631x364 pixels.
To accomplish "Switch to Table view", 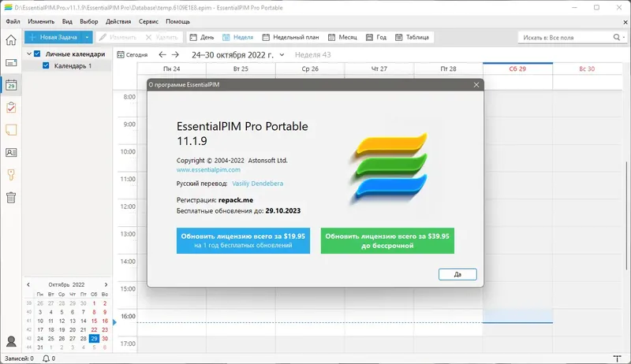I will coord(413,37).
